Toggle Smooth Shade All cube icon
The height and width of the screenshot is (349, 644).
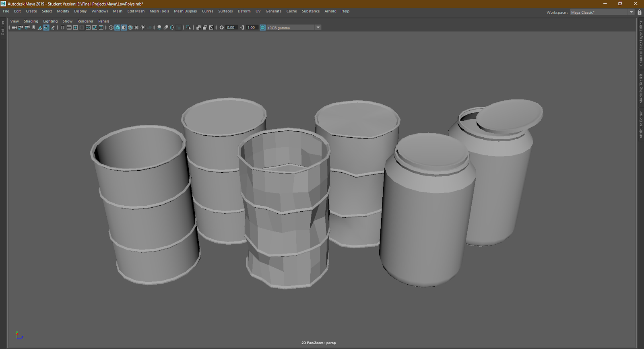click(118, 28)
